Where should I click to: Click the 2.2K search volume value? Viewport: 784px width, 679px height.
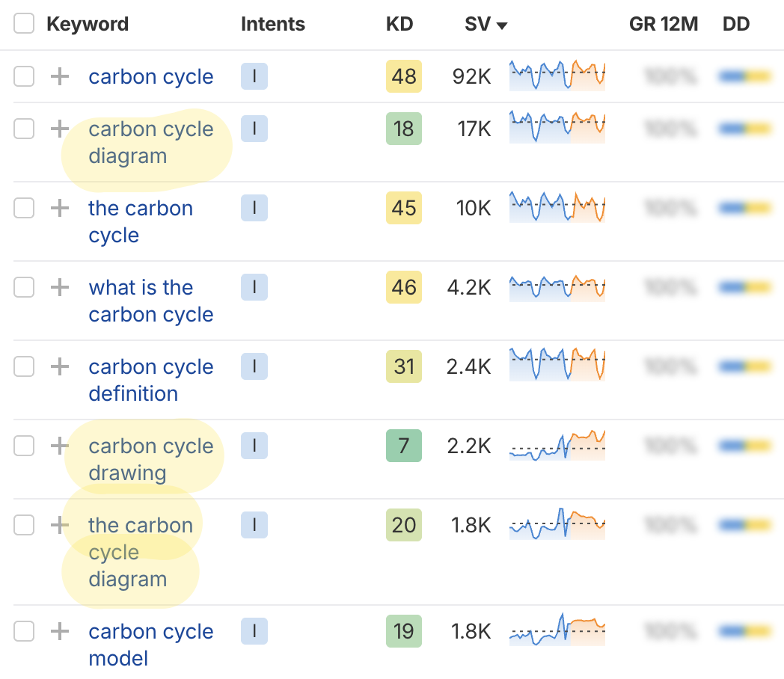click(469, 446)
